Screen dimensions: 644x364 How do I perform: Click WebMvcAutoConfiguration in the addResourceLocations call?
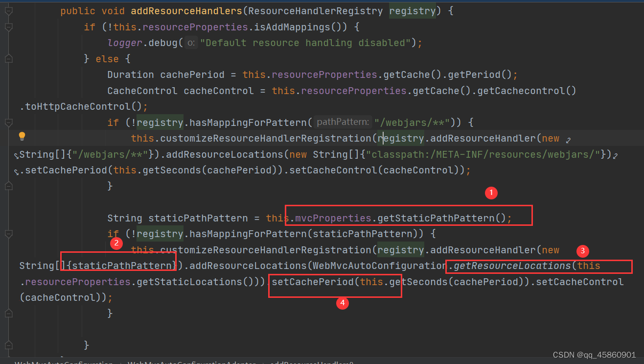pyautogui.click(x=379, y=266)
